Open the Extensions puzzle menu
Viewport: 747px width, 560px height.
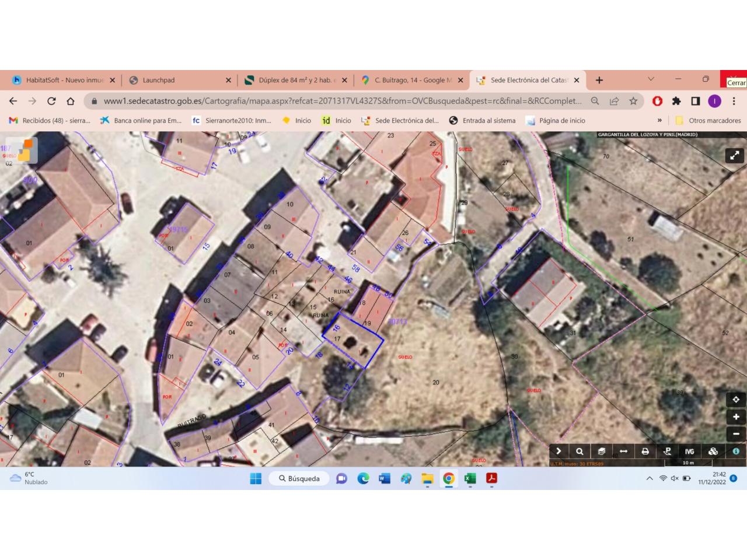coord(676,101)
